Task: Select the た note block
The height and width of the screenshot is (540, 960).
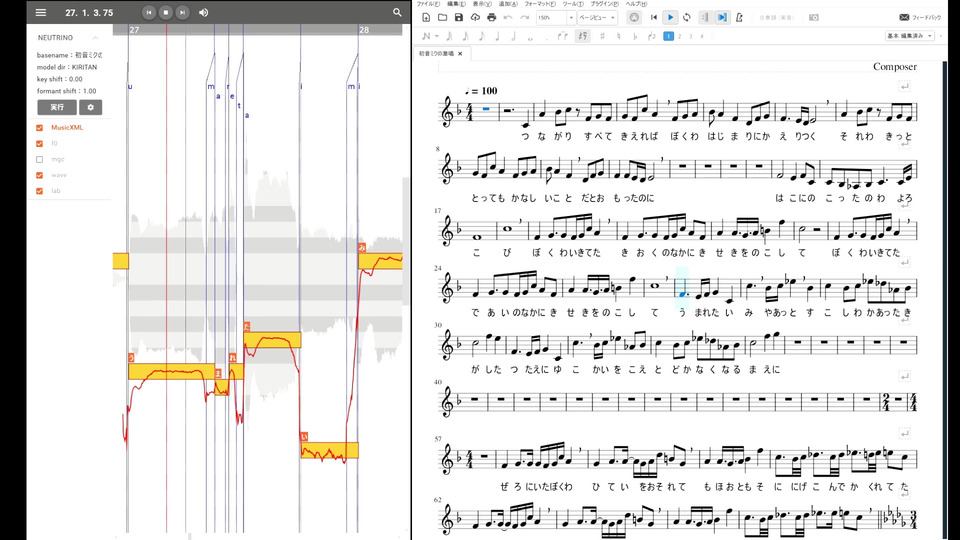Action: click(x=272, y=340)
